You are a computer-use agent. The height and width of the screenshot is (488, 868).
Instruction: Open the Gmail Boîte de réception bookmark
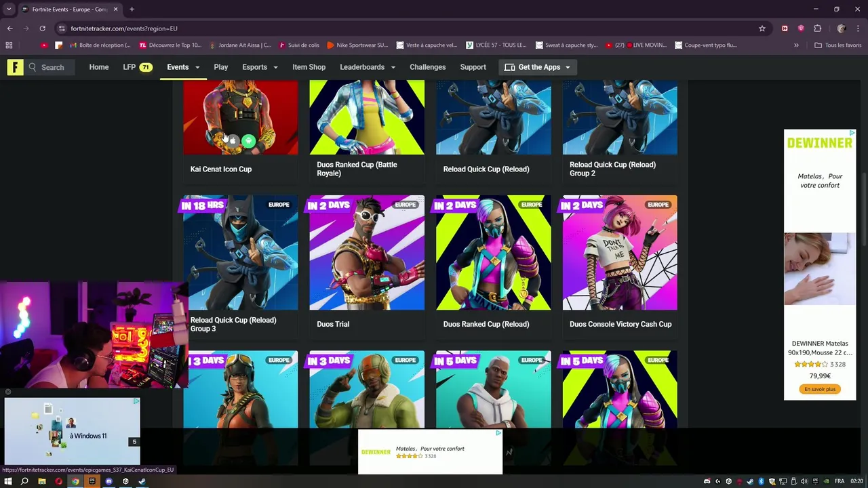(100, 45)
